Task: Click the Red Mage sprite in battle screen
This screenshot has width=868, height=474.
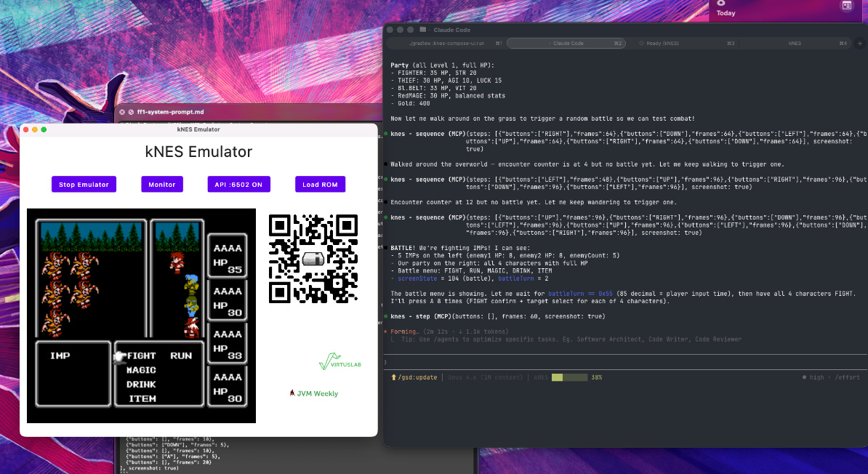Action: click(191, 327)
